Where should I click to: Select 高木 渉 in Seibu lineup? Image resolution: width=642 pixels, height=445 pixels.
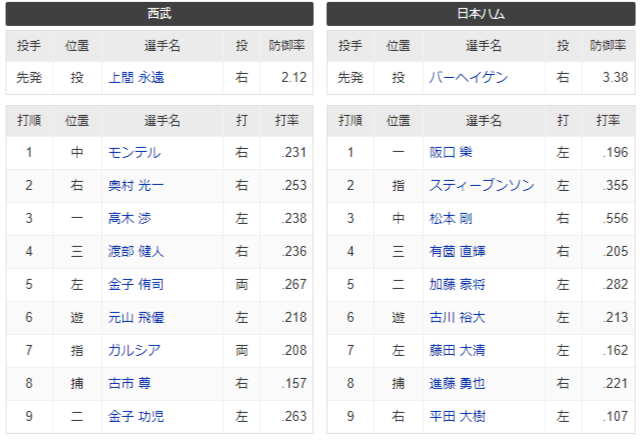click(129, 218)
